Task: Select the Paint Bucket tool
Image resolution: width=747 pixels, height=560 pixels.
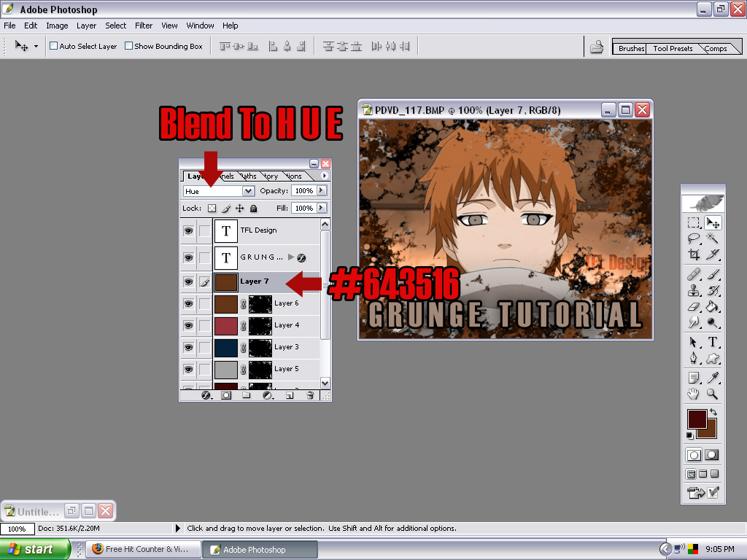Action: [713, 307]
